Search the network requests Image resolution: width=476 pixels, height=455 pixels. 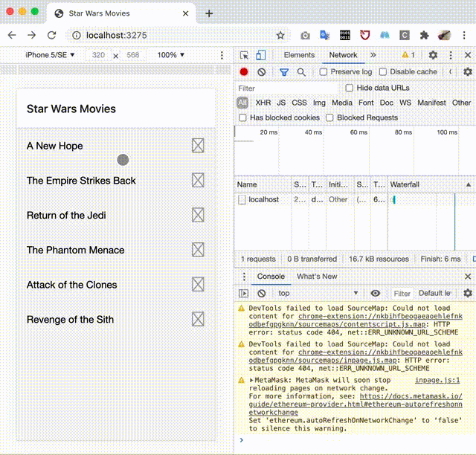coord(301,72)
